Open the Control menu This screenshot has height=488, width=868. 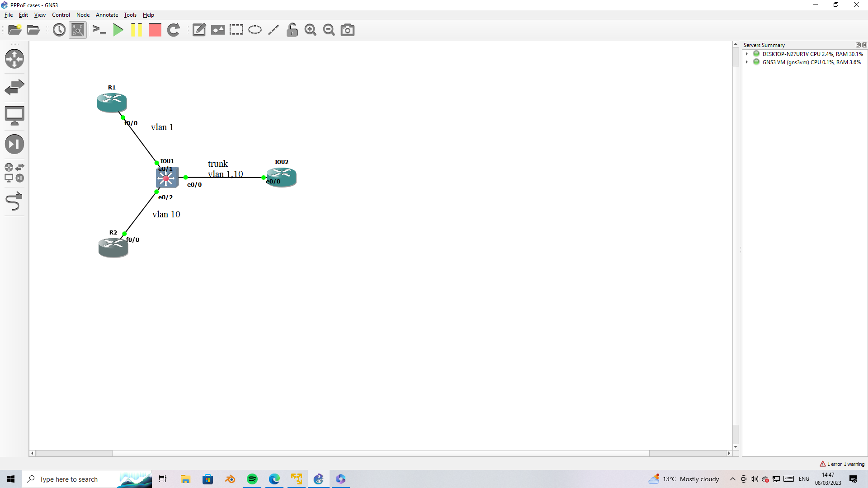61,14
